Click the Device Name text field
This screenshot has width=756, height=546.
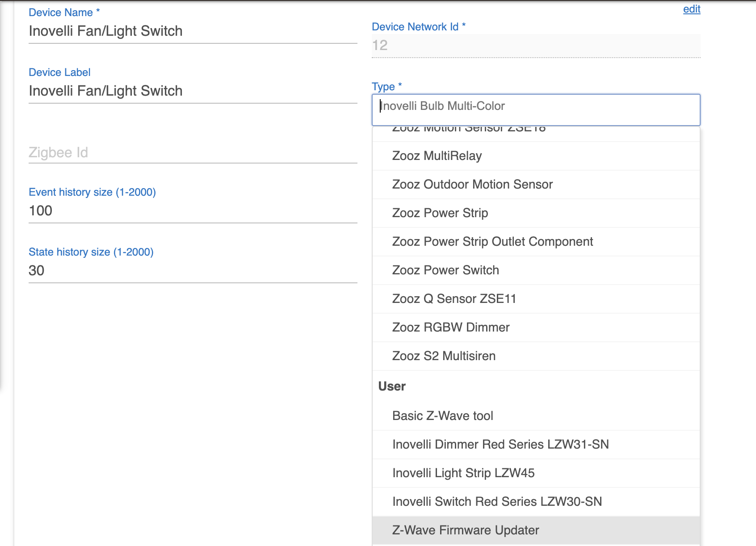pyautogui.click(x=193, y=31)
